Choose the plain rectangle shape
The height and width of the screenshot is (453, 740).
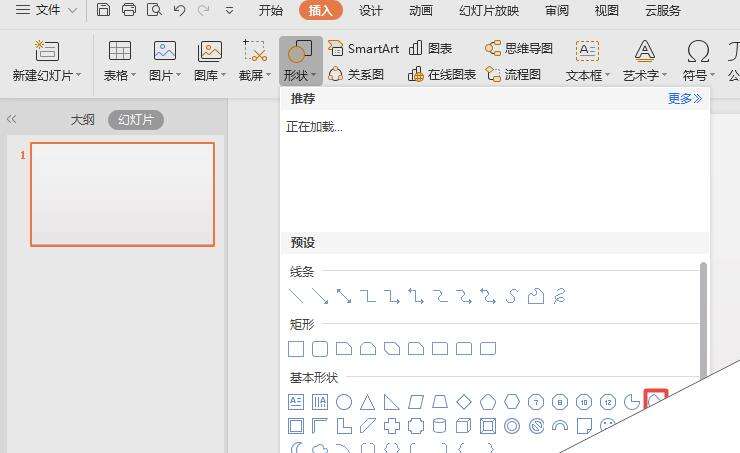[296, 349]
